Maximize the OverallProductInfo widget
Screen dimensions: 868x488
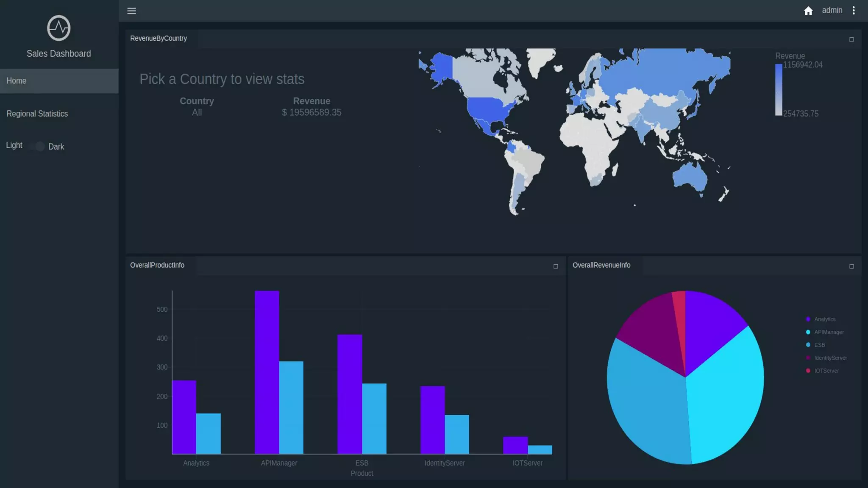556,266
